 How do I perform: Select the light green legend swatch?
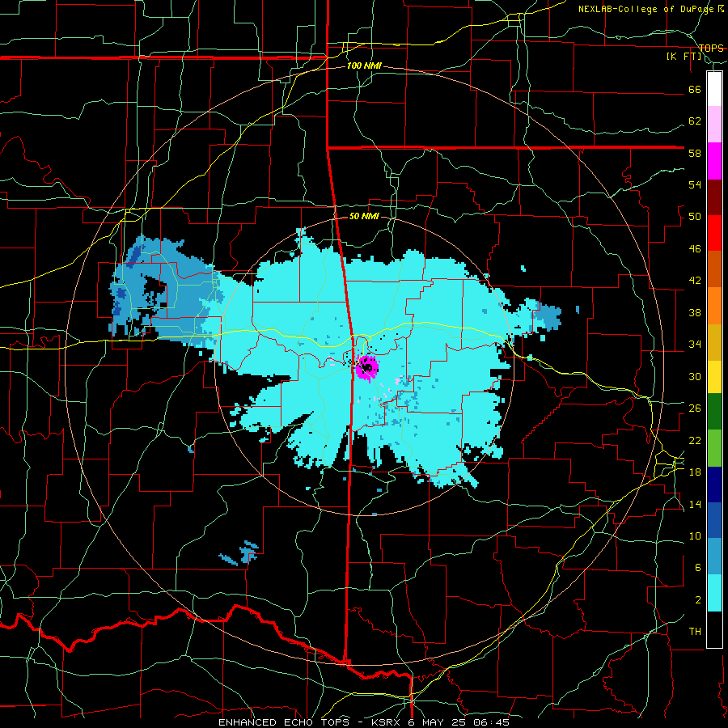click(x=714, y=448)
